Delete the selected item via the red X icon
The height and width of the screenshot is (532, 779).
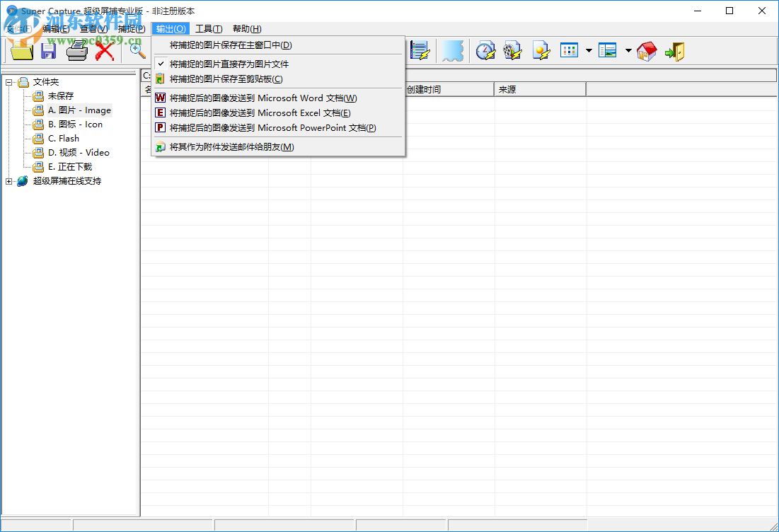coord(103,50)
